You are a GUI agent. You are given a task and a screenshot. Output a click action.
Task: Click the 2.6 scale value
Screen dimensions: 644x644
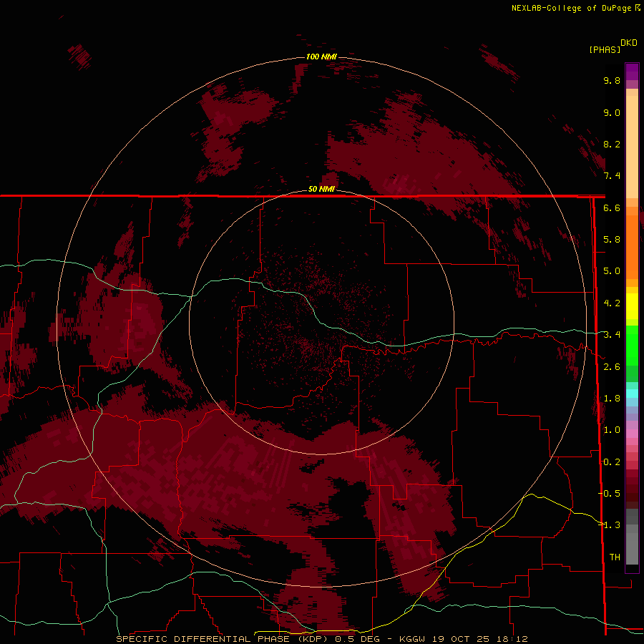tap(612, 367)
